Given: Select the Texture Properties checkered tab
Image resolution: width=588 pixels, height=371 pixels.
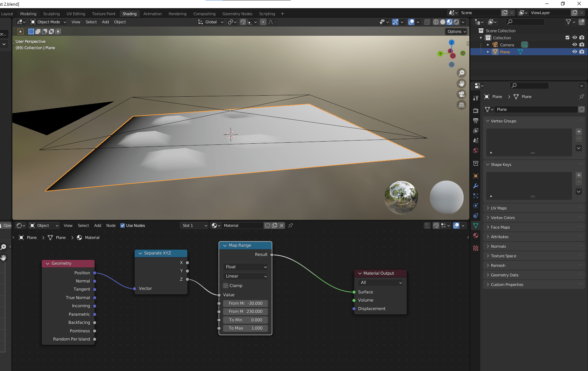Looking at the screenshot, I should [476, 248].
